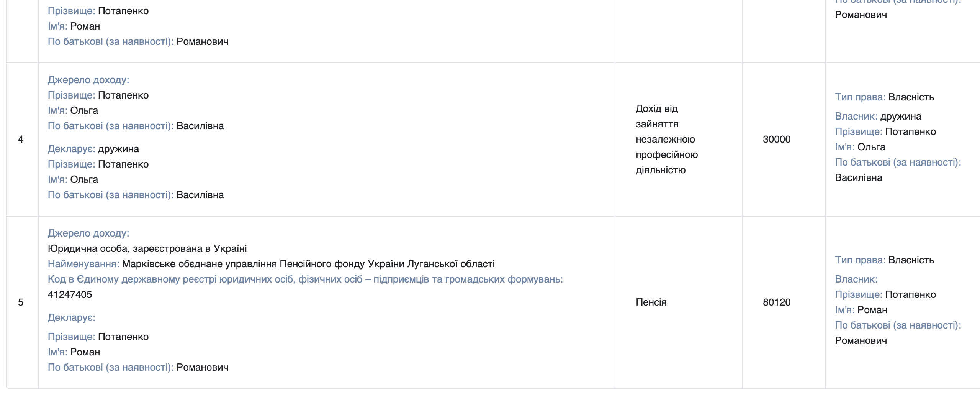Click 'Василівна' under the owner in row 4

[858, 177]
